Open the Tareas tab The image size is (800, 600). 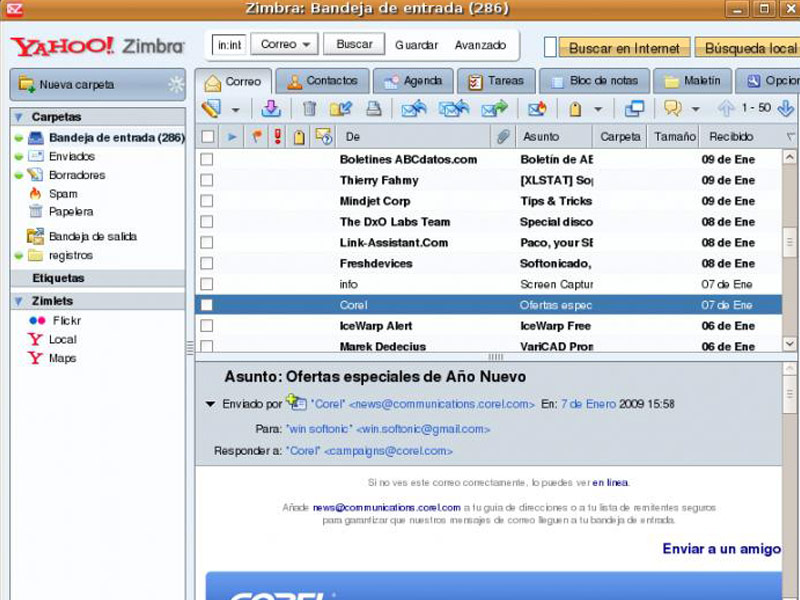[x=496, y=81]
